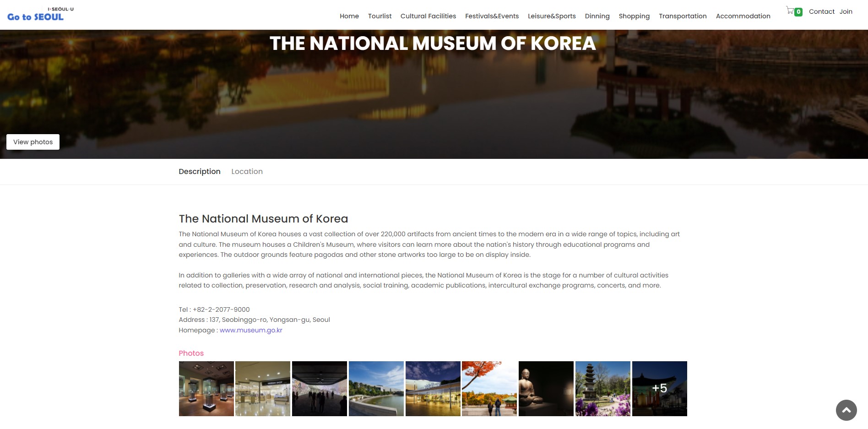The height and width of the screenshot is (429, 868).
Task: Open the museum building by pond photo
Action: [376, 389]
